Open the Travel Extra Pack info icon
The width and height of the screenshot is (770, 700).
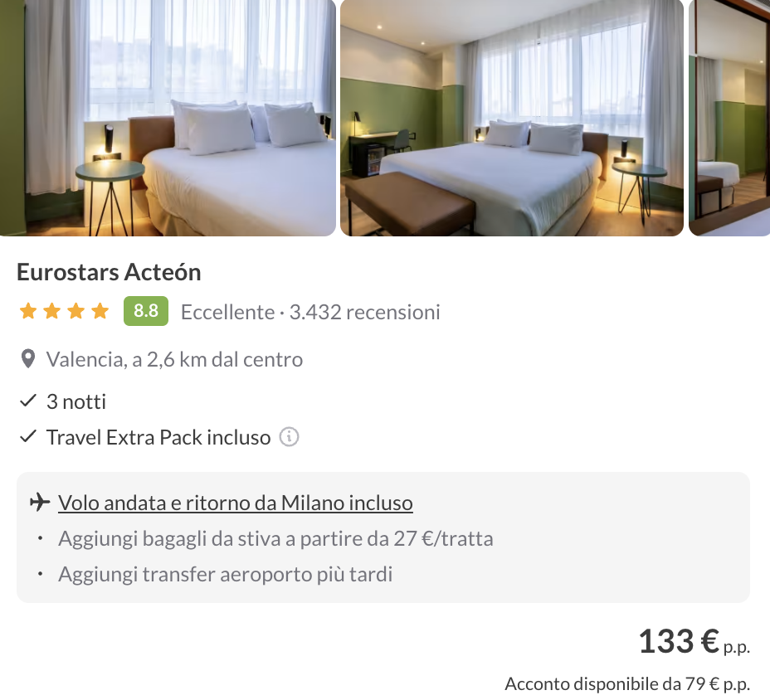(289, 436)
